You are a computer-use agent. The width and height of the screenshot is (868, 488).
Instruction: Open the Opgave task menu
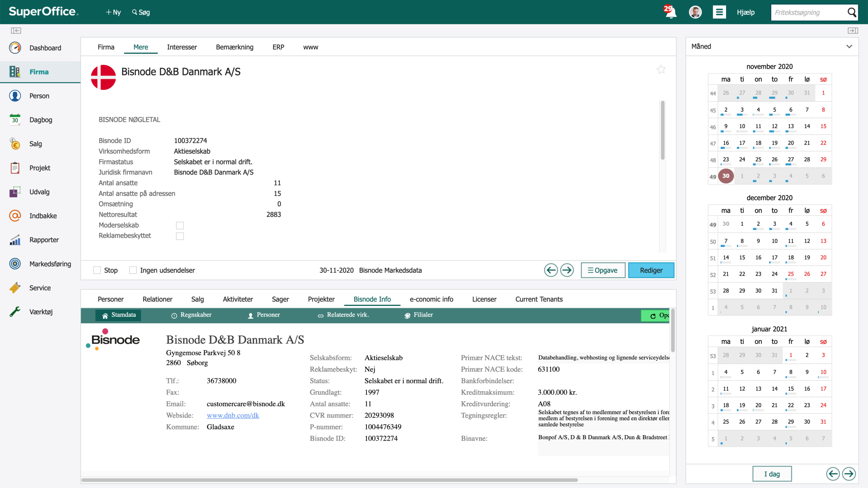603,270
